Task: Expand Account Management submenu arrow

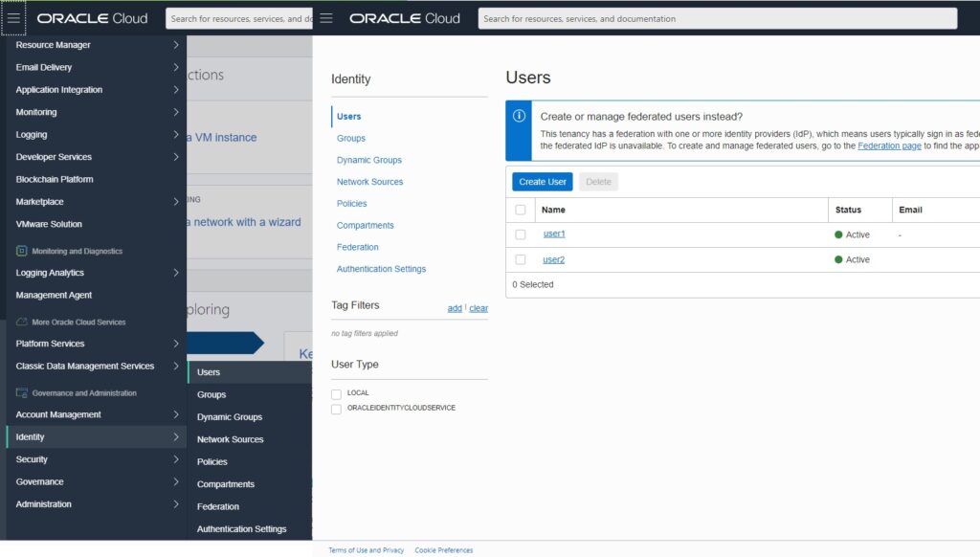Action: (x=176, y=414)
